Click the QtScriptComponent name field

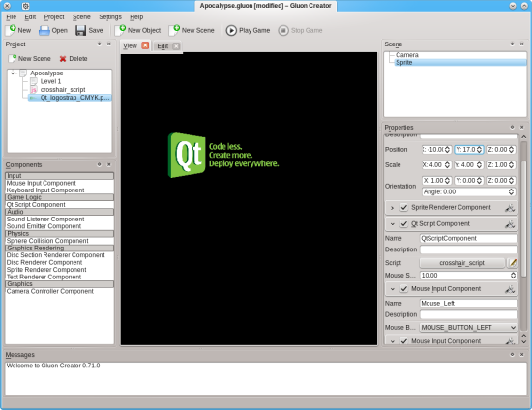point(468,239)
